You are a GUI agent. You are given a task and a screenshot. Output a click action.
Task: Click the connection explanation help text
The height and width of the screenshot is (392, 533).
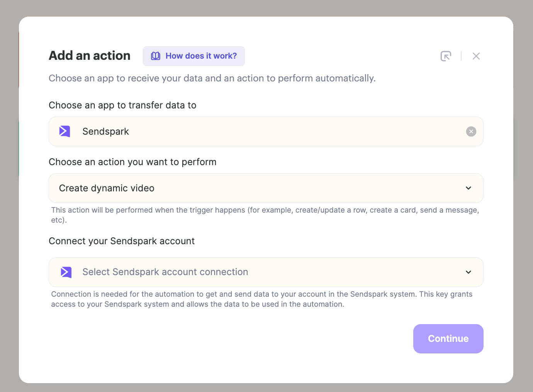(x=262, y=299)
